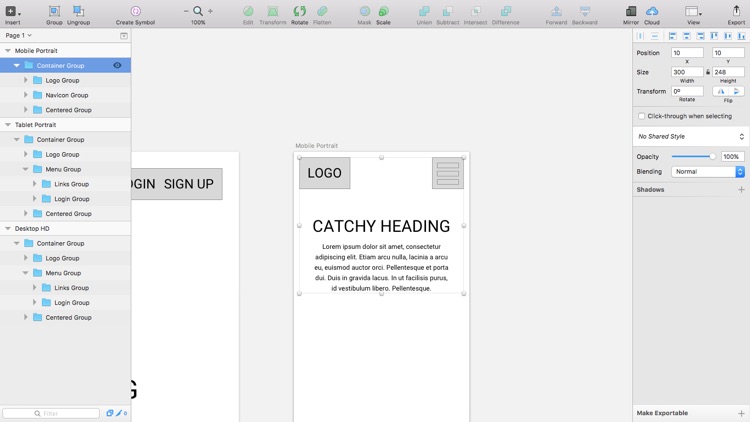Hide the selected Container Group layer

[x=117, y=65]
